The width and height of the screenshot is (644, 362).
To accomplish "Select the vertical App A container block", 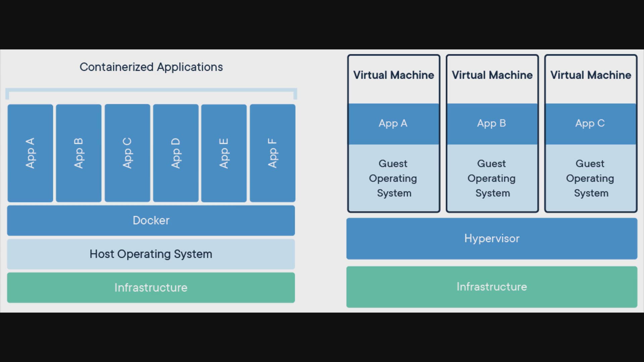I will pos(30,153).
